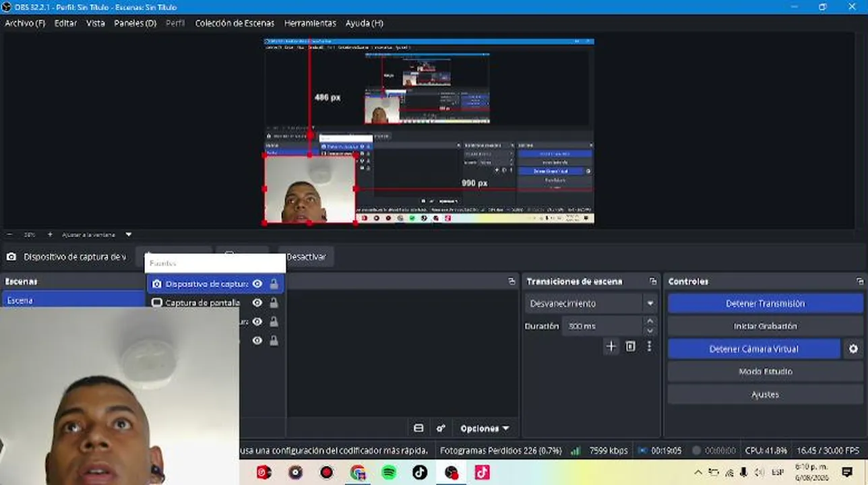The width and height of the screenshot is (868, 485).
Task: Open the red record-circle app on taskbar
Action: pyautogui.click(x=327, y=472)
